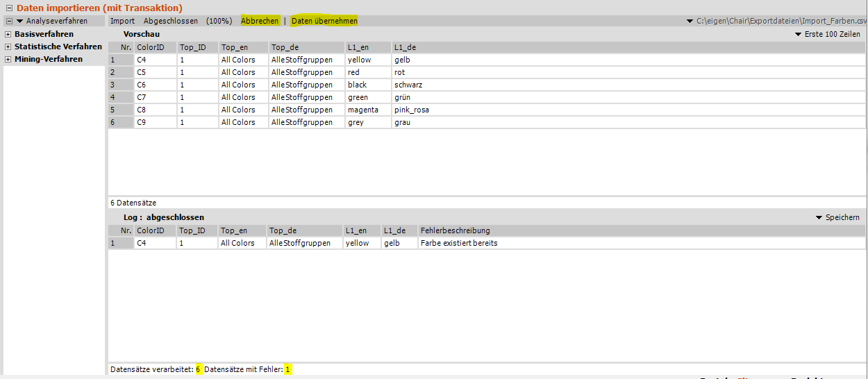Screen dimensions: 868x379
Task: Click the Abbrechen link
Action: point(260,21)
